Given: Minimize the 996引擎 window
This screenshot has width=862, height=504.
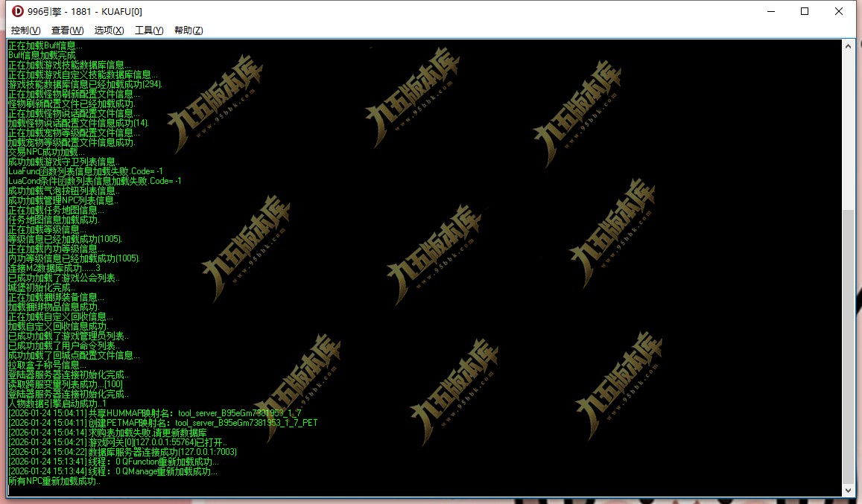Looking at the screenshot, I should 771,11.
